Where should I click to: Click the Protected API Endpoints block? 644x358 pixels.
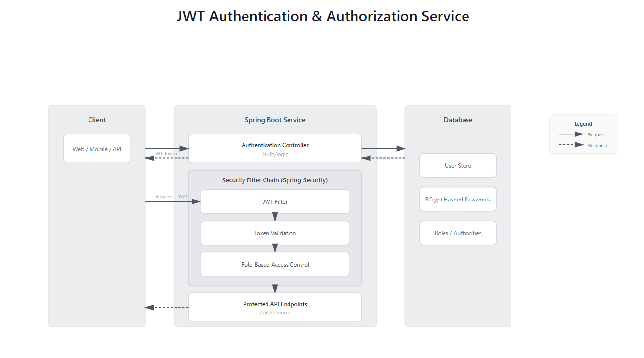coord(275,304)
